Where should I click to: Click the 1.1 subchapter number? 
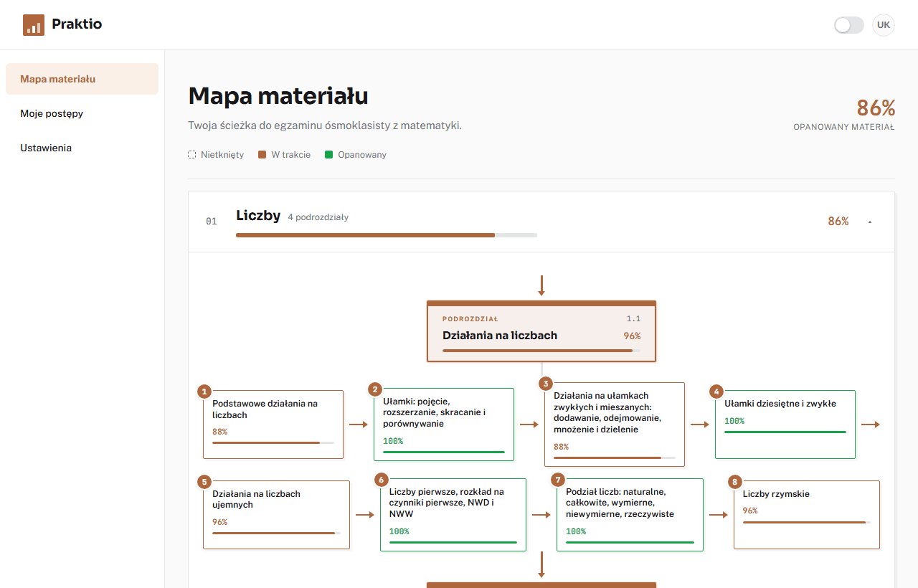[633, 319]
